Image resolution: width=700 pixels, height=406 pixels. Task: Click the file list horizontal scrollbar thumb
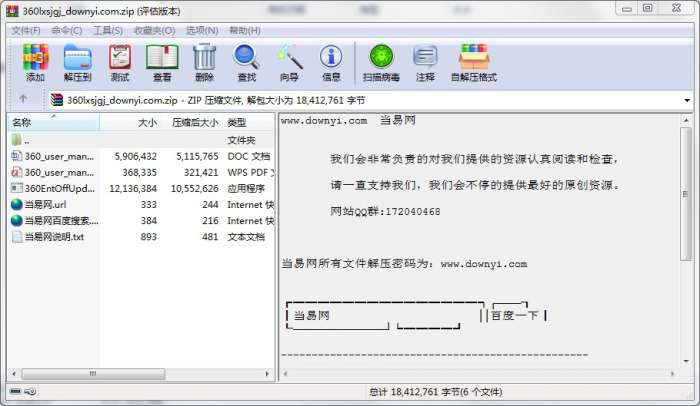93,373
